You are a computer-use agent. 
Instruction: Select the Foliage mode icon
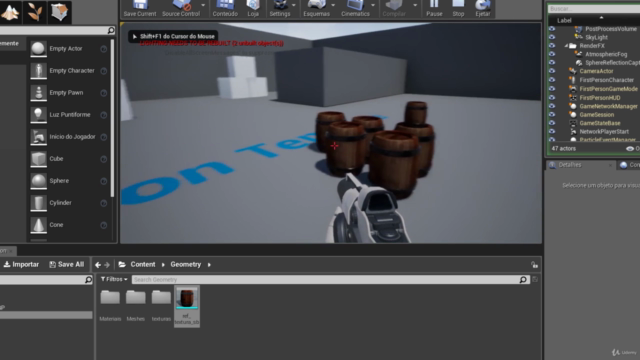pyautogui.click(x=35, y=12)
